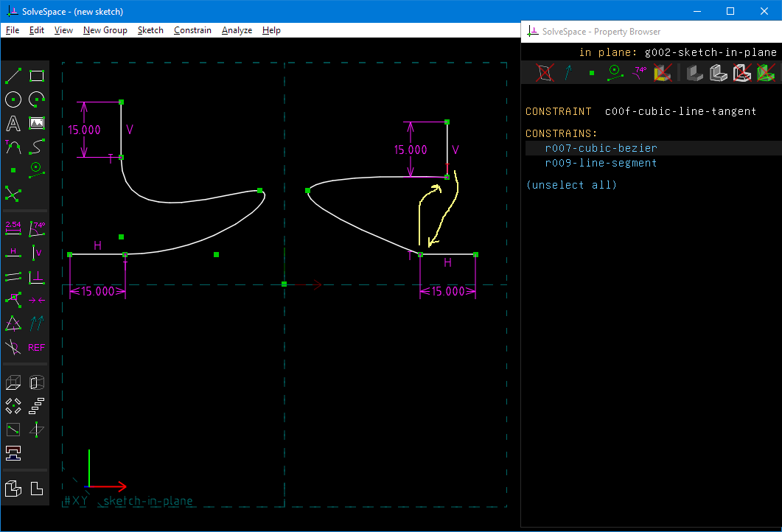The width and height of the screenshot is (782, 532).
Task: Toggle shaded solid model view
Action: tap(695, 73)
